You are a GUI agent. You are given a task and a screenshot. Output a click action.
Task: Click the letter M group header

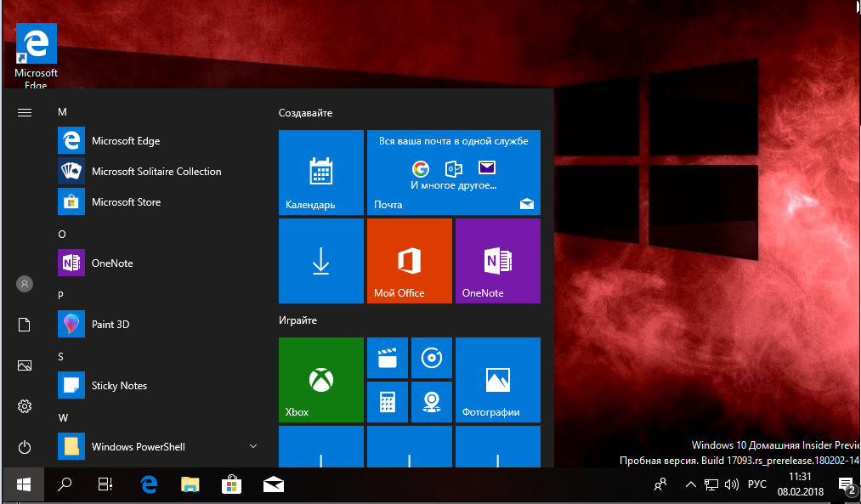click(x=62, y=112)
